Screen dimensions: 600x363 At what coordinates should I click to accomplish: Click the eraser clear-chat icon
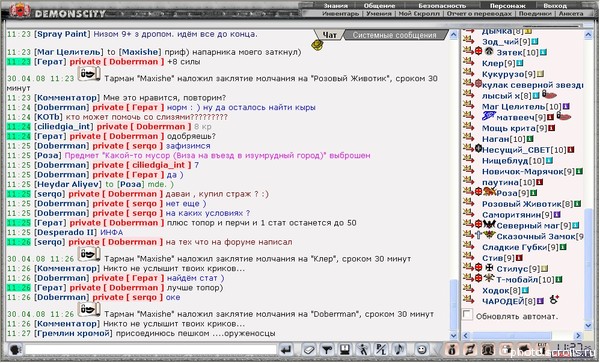pos(308,350)
